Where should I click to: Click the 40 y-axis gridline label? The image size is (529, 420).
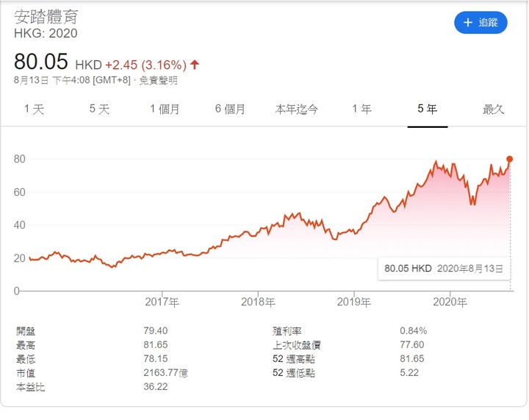(x=20, y=225)
